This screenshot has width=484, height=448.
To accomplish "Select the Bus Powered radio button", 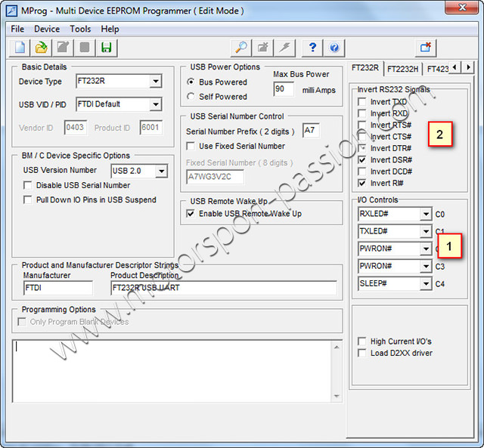I will pyautogui.click(x=191, y=82).
